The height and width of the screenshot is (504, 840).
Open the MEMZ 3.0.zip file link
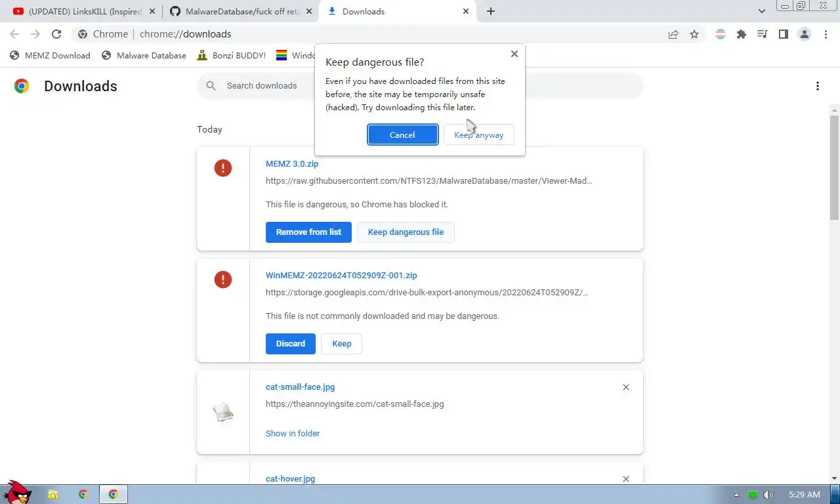(292, 164)
